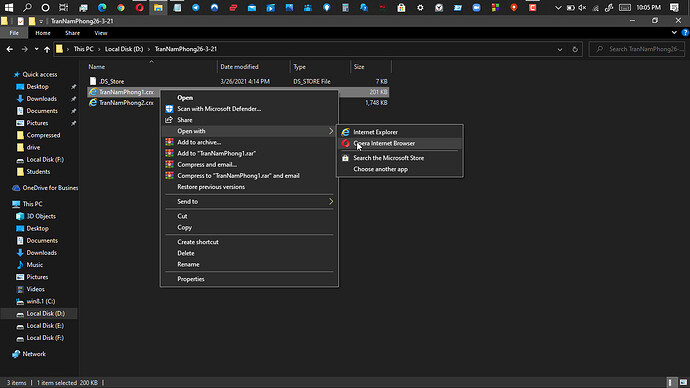This screenshot has width=690, height=388.
Task: Open Local Disk (E:) in sidebar
Action: tap(45, 326)
